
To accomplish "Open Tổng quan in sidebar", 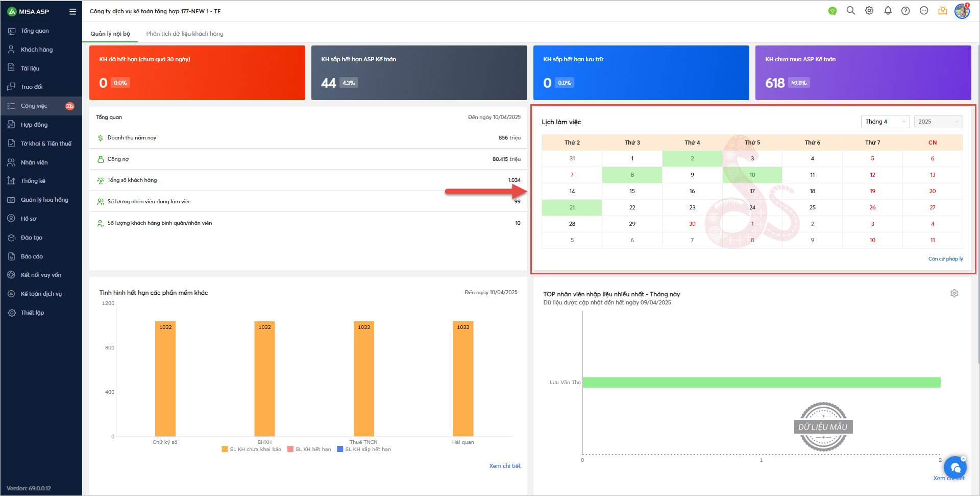I will click(x=41, y=31).
